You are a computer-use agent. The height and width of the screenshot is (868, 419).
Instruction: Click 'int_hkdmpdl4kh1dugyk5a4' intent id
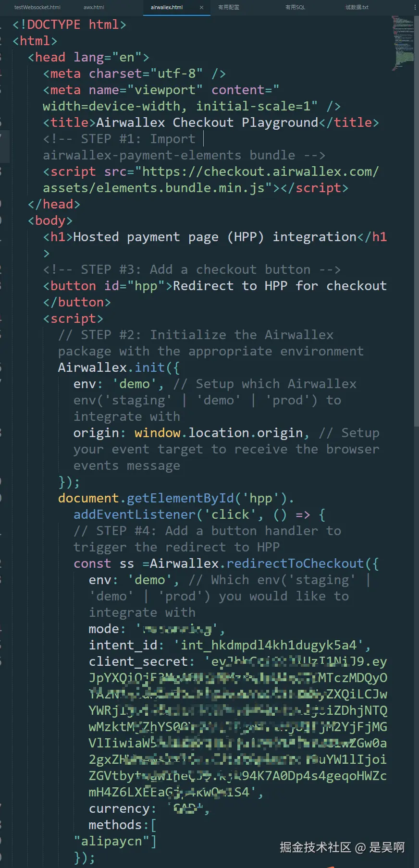(269, 645)
